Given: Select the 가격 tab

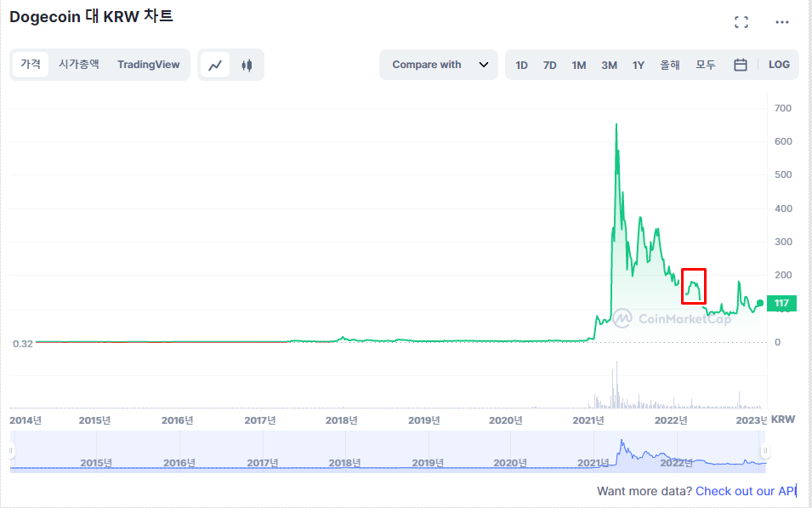Looking at the screenshot, I should 31,65.
